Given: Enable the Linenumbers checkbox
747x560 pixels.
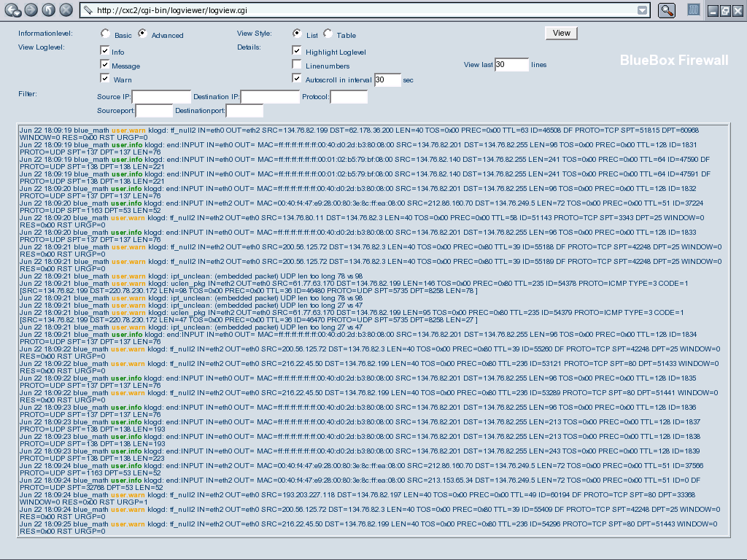Looking at the screenshot, I should click(x=297, y=65).
